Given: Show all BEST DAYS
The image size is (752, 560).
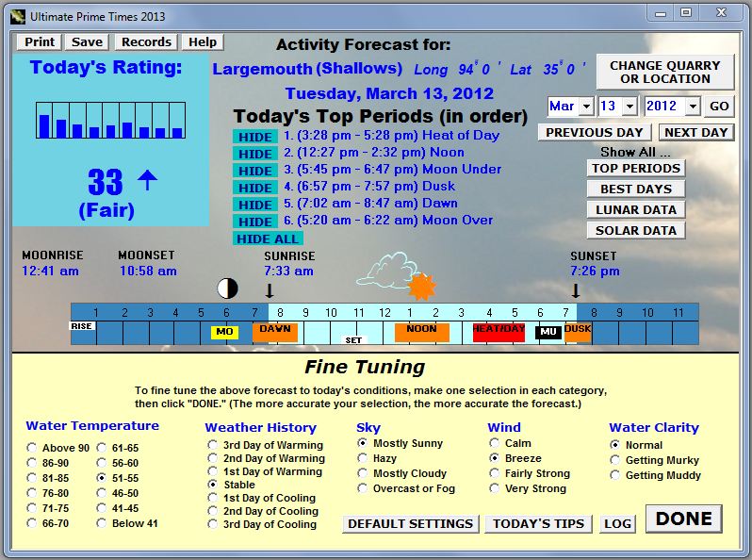Looking at the screenshot, I should click(x=636, y=189).
